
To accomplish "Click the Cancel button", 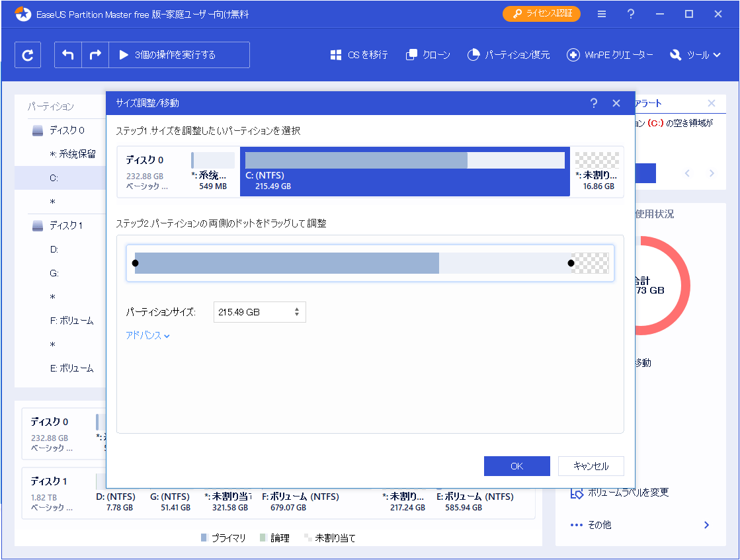I will [591, 466].
